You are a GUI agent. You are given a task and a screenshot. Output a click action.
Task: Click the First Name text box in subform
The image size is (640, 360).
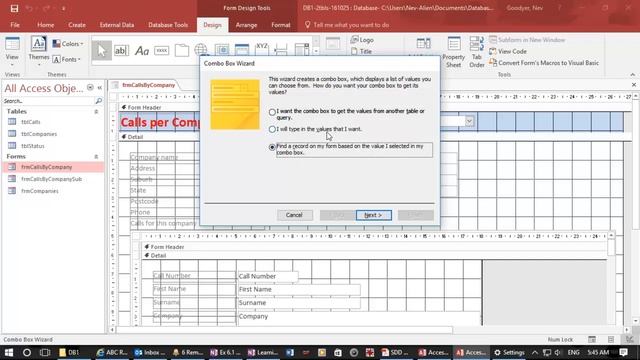pyautogui.click(x=298, y=289)
